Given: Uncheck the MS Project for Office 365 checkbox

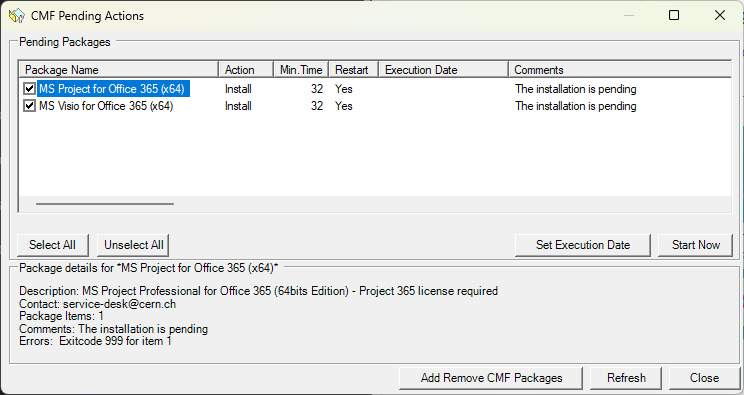Looking at the screenshot, I should coord(29,88).
